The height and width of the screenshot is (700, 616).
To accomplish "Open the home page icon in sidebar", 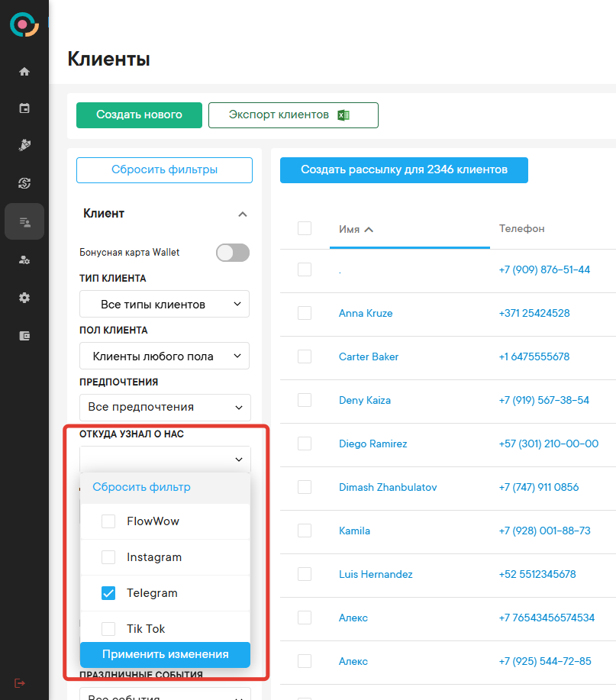I will pos(24,72).
